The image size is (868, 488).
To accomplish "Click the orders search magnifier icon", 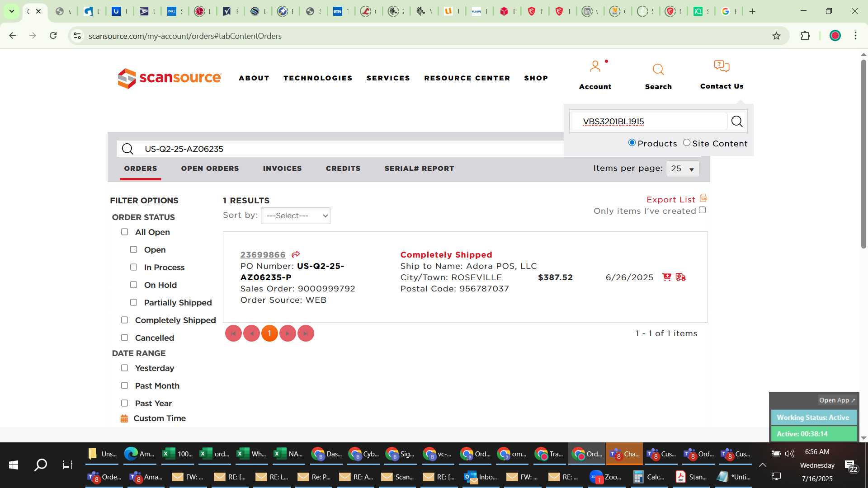I will point(128,149).
